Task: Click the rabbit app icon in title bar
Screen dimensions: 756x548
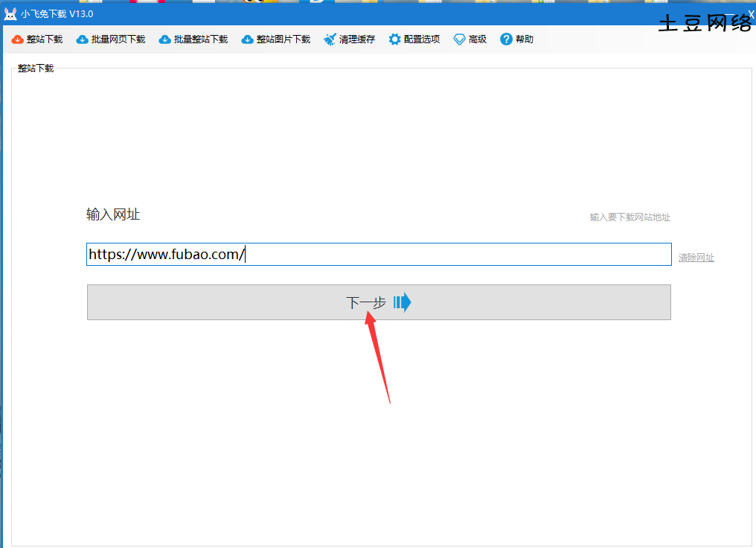Action: 10,14
